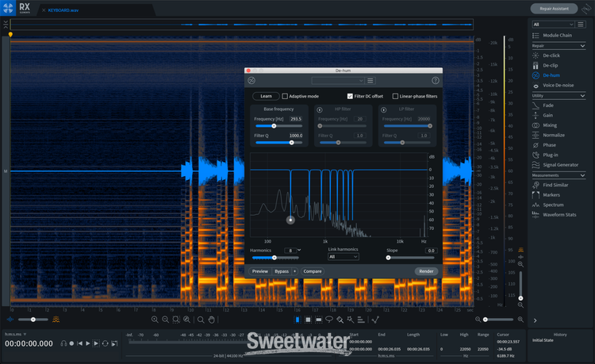Image resolution: width=595 pixels, height=364 pixels.
Task: Select the magic wand tool
Action: 350,320
